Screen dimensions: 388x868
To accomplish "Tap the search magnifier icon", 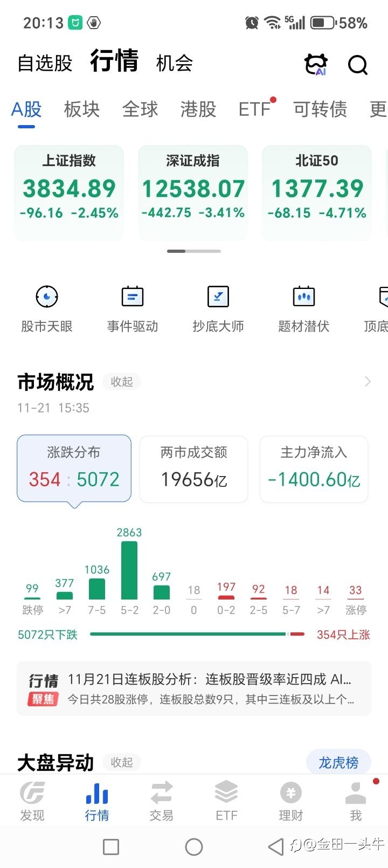I will coord(358,65).
